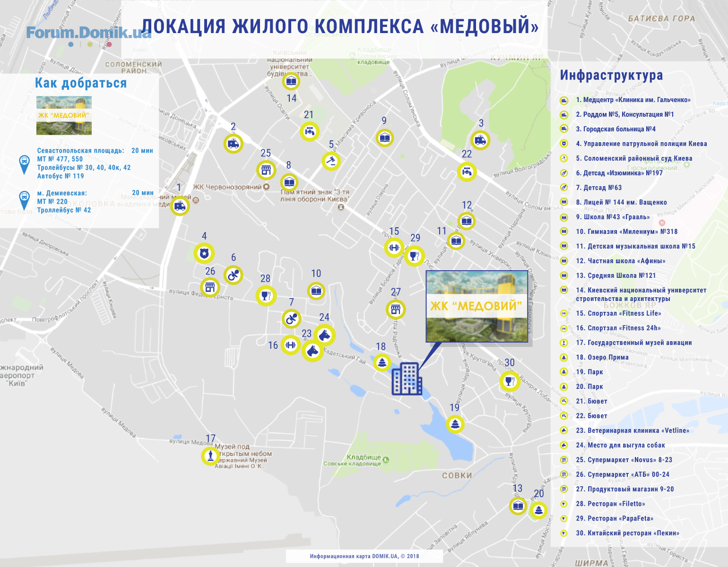Click the Информационная карта DOMIK.UA footer

click(x=364, y=556)
